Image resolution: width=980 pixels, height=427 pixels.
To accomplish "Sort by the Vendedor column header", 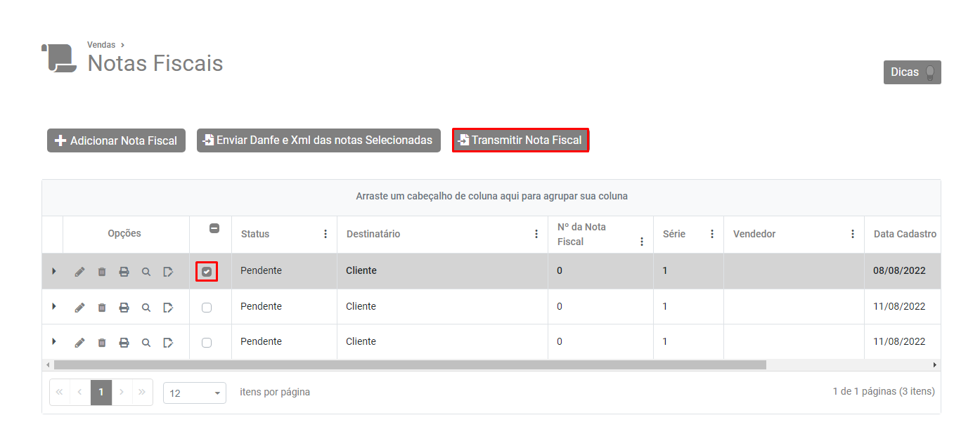I will pos(754,234).
